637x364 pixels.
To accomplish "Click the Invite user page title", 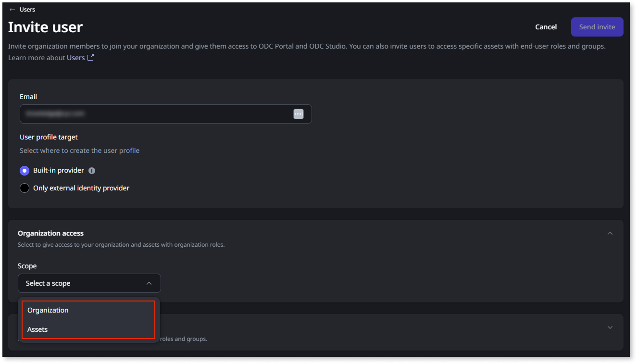I will point(45,27).
